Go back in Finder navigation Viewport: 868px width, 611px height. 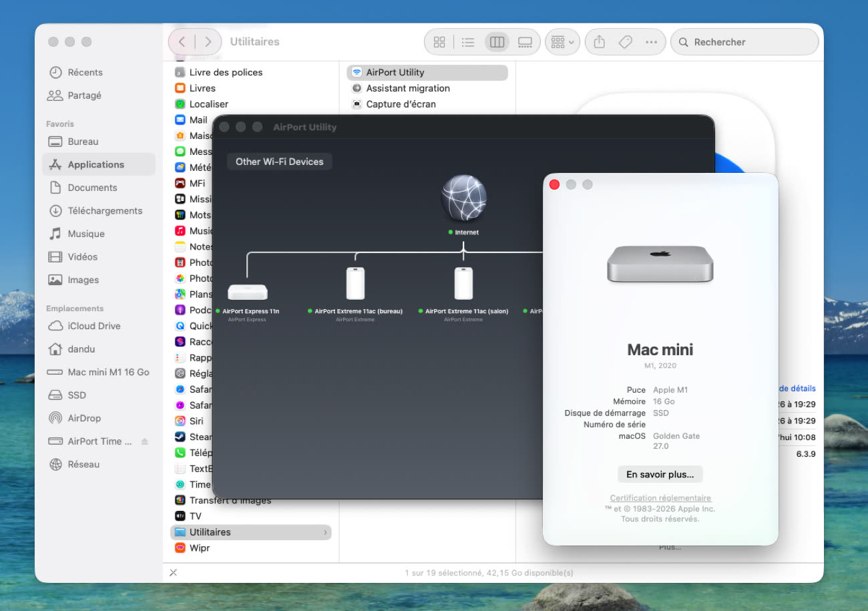182,41
